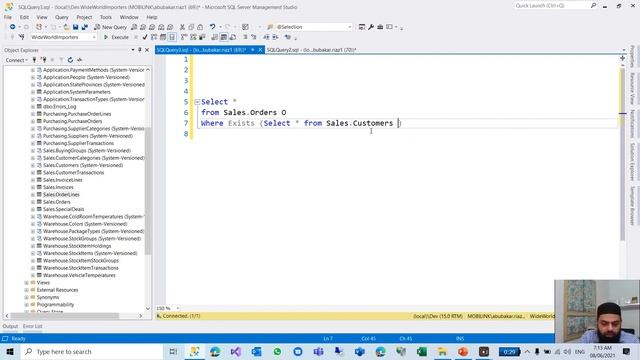Open Excel from the taskbar
640x360 pixels.
point(422,351)
